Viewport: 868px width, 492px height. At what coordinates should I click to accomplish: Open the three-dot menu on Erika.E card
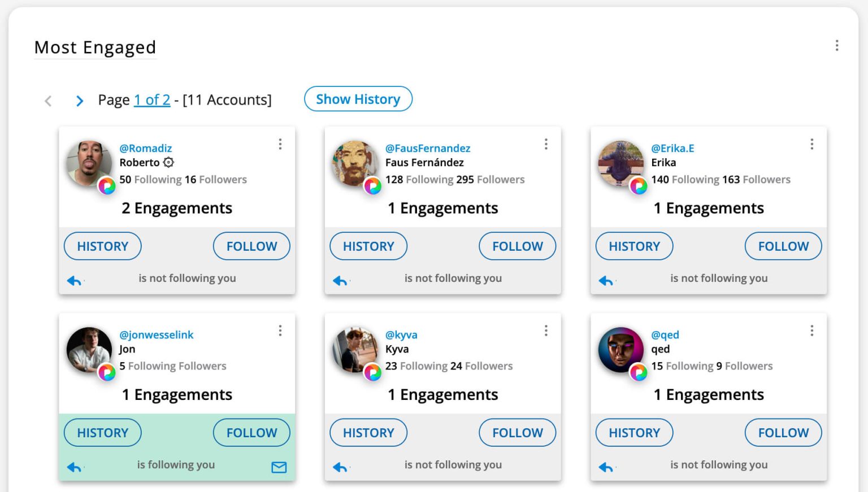point(811,144)
